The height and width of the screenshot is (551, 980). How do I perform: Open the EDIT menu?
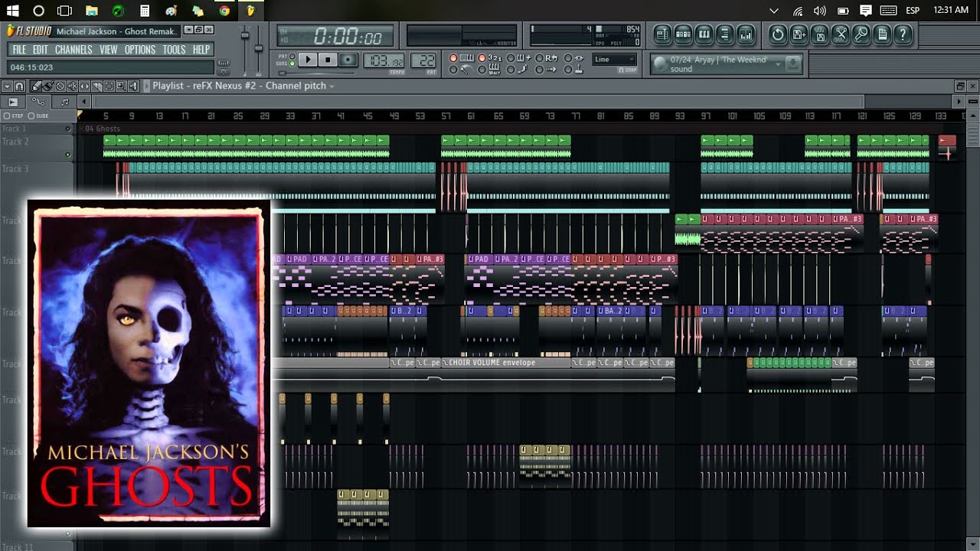tap(40, 50)
